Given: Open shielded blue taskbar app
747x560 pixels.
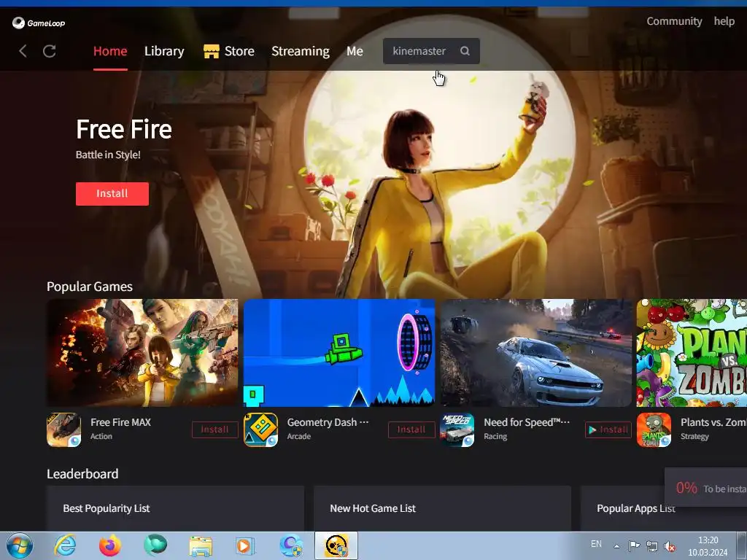Looking at the screenshot, I should tap(291, 545).
